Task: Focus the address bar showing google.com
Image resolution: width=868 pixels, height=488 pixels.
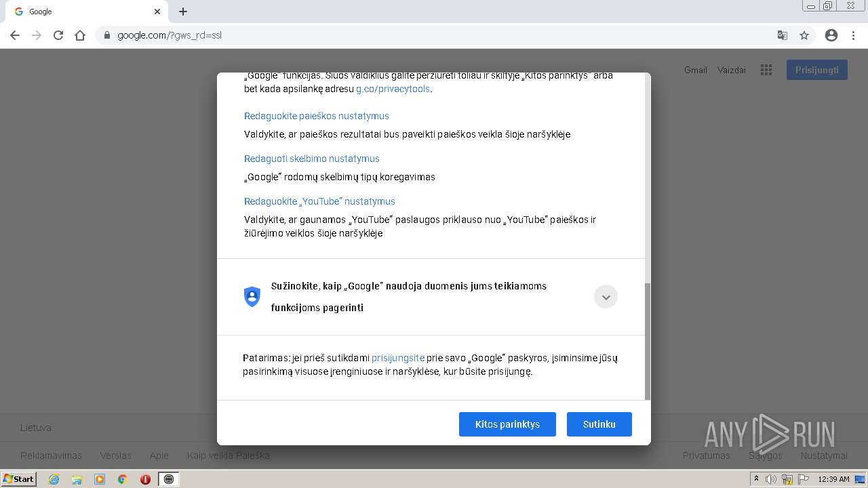Action: 434,35
